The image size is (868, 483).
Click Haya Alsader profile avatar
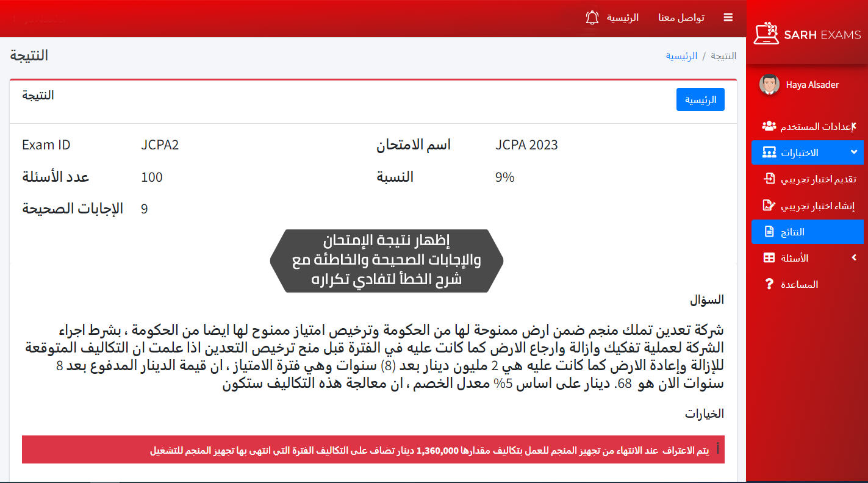tap(769, 85)
